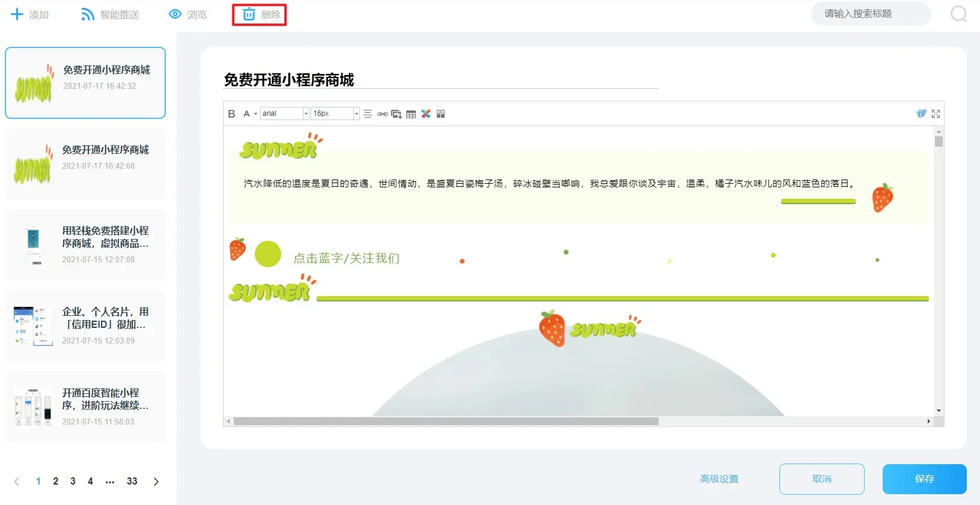980x505 pixels.
Task: Go to page 2 of the article list
Action: click(x=56, y=481)
